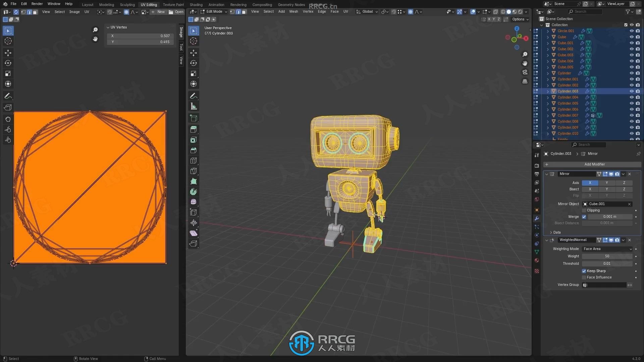Click the Rotate tool in UV editor
This screenshot has width=644, height=362.
[x=8, y=63]
